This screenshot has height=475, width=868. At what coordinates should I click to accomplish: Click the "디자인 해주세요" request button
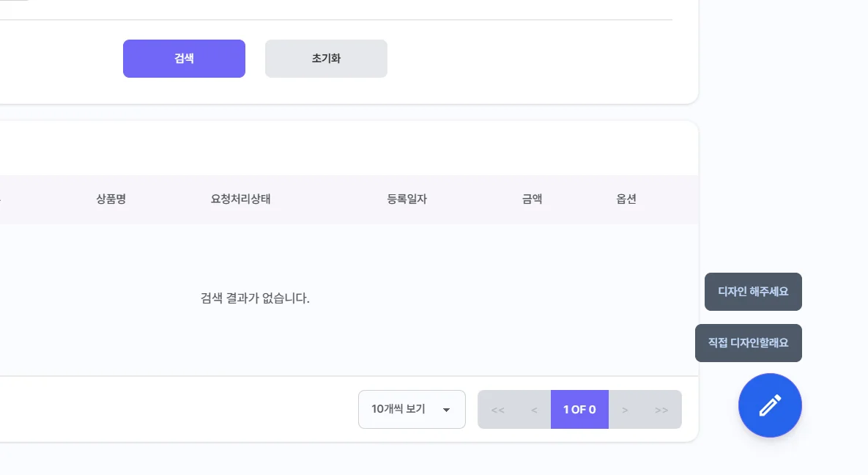click(x=753, y=291)
